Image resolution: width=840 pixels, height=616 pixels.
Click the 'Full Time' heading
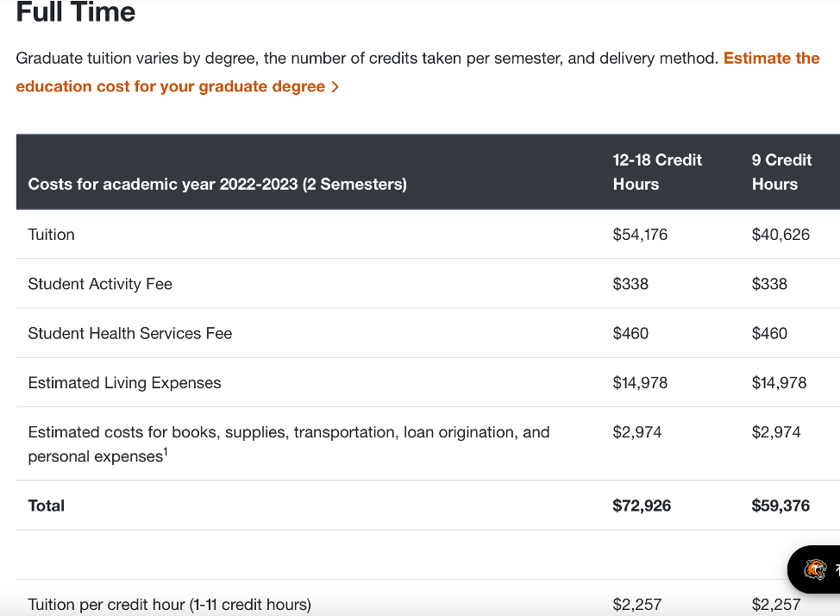pos(76,13)
